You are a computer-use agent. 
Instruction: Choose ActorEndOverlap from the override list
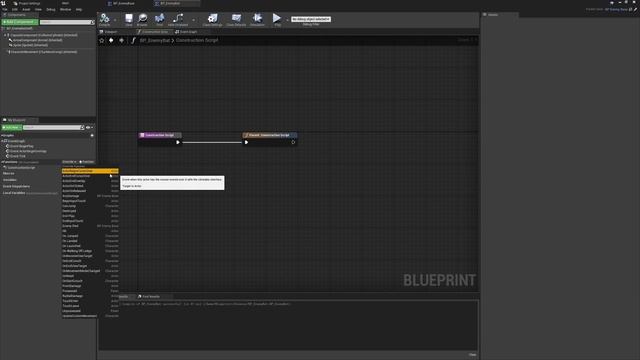pyautogui.click(x=90, y=181)
